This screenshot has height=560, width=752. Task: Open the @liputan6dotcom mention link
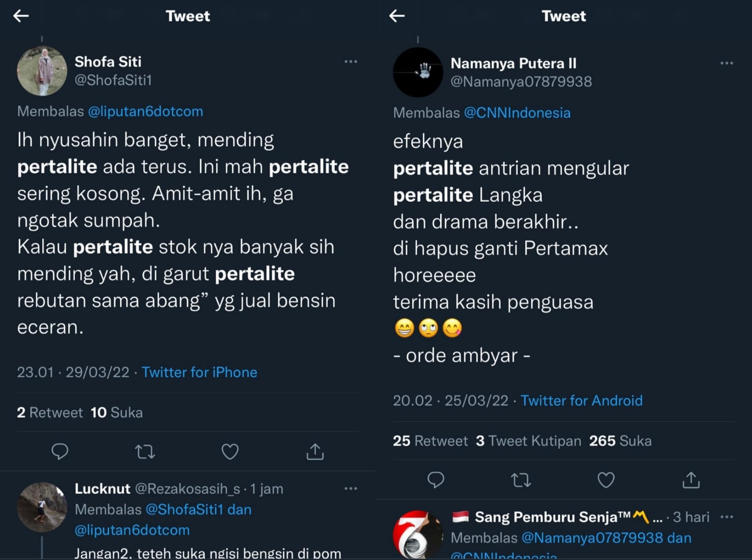point(145,111)
